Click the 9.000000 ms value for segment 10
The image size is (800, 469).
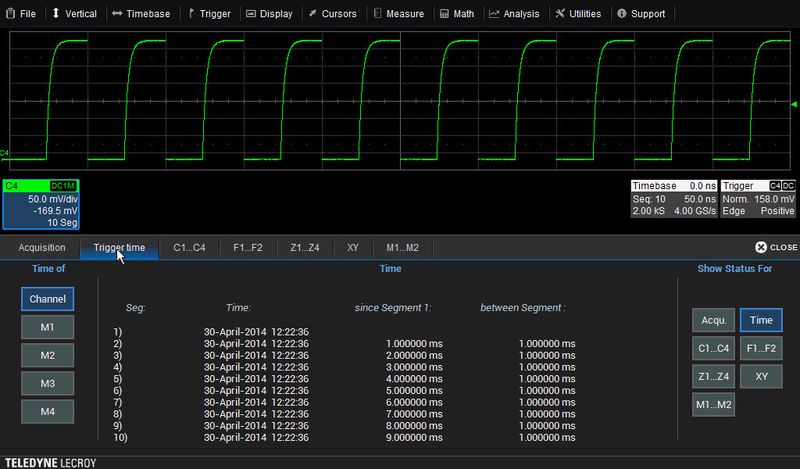[414, 437]
